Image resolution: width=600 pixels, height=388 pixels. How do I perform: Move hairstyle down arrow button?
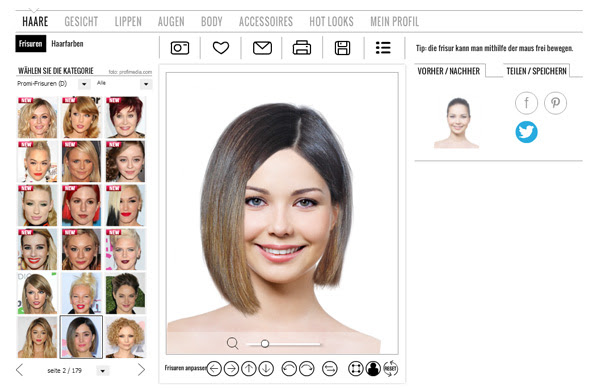266,369
